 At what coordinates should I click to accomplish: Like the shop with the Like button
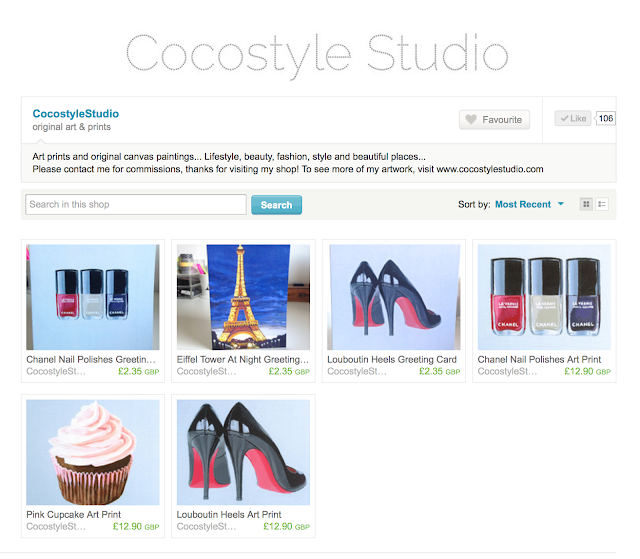572,118
